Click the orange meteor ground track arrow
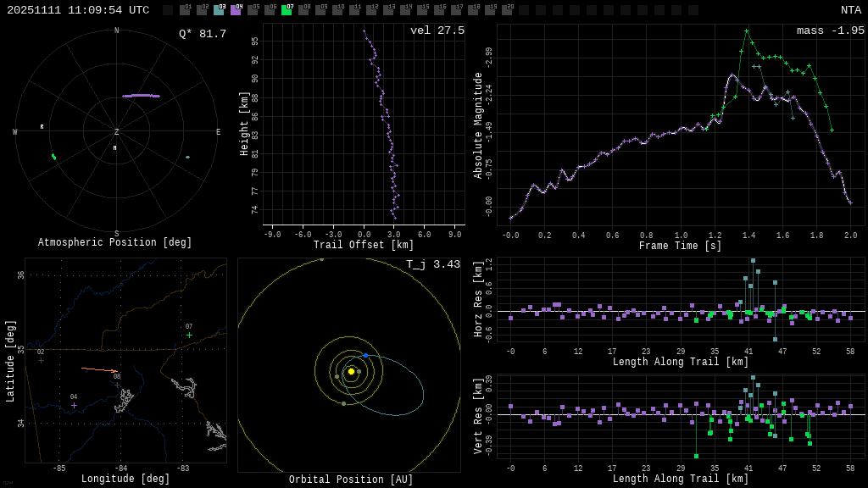The image size is (868, 488). tap(99, 369)
